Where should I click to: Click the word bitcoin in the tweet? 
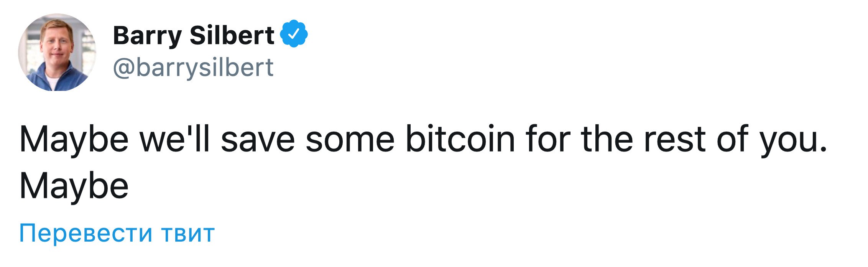460,139
